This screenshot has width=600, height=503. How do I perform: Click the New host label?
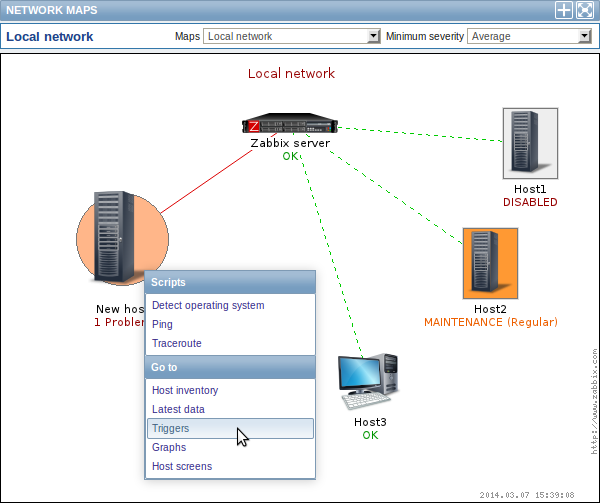[x=121, y=309]
